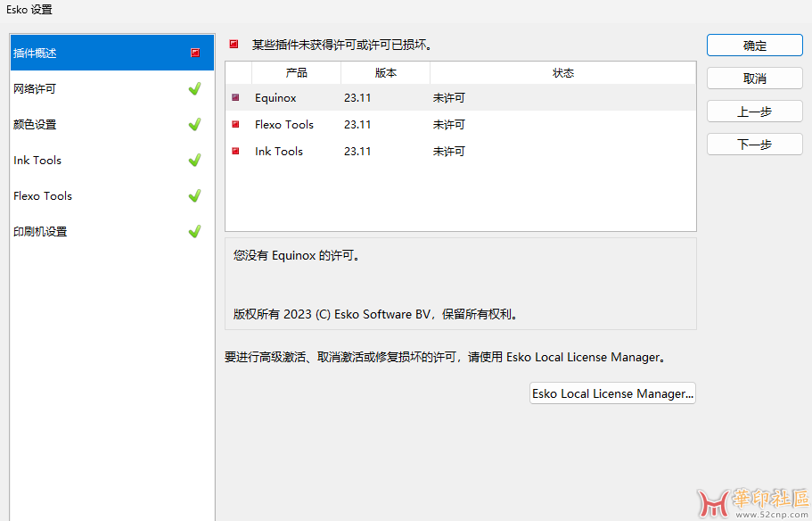Select the Flexo Tools product in the table
The height and width of the screenshot is (521, 812).
click(x=284, y=124)
